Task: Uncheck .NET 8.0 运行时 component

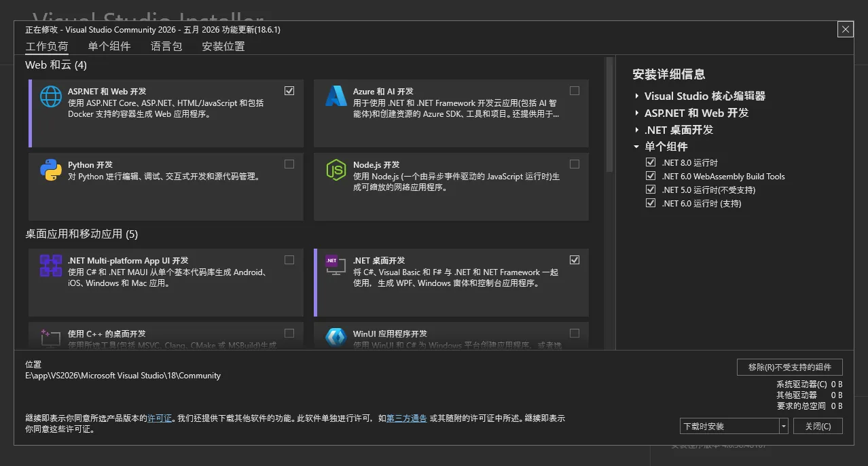Action: click(651, 162)
